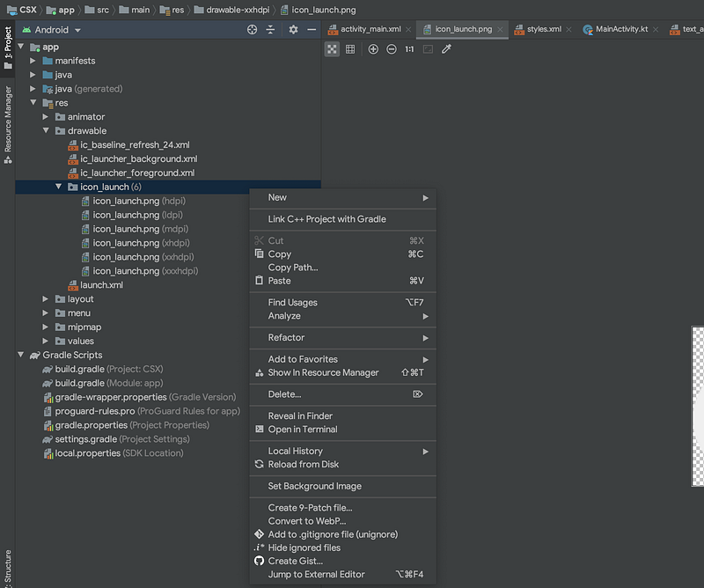The height and width of the screenshot is (588, 704).
Task: Activate the color picker eyedropper tool
Action: [x=446, y=49]
